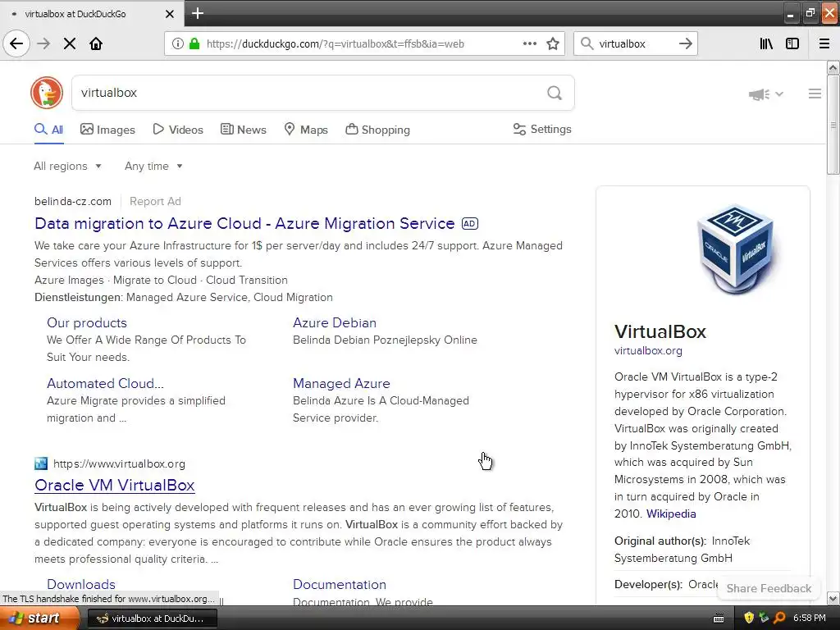
Task: Open the Windows start menu
Action: (x=39, y=619)
